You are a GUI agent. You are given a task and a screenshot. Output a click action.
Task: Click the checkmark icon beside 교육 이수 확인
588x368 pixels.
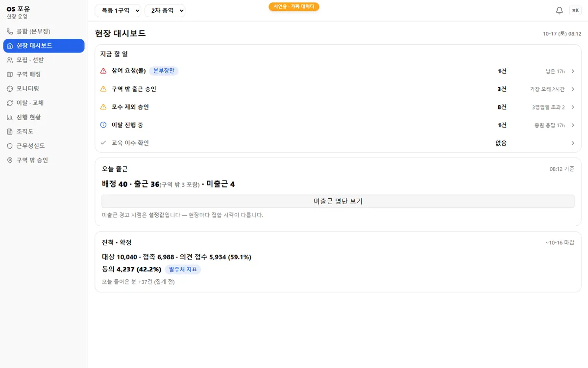(103, 143)
